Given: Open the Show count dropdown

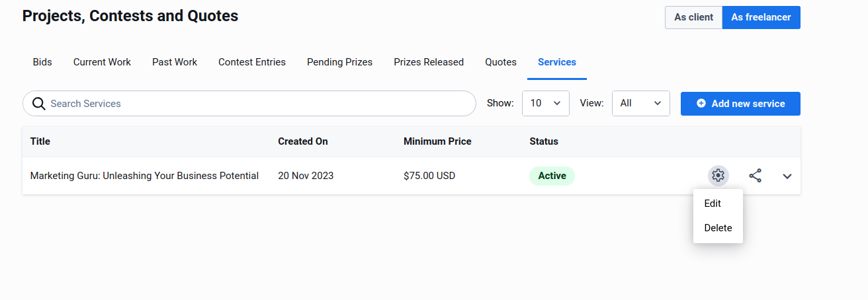Looking at the screenshot, I should click(545, 104).
